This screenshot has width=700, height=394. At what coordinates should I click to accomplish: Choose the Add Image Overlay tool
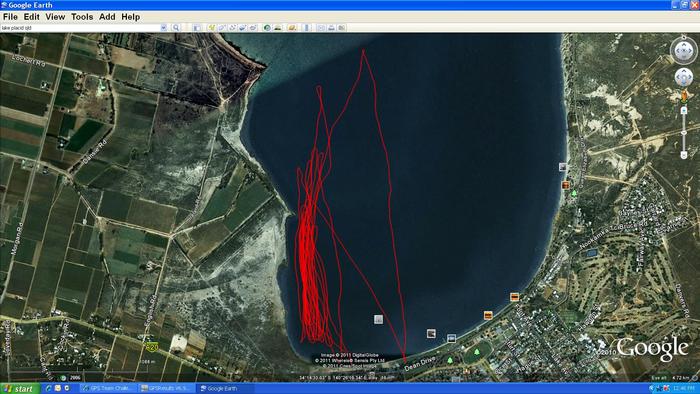[x=242, y=28]
